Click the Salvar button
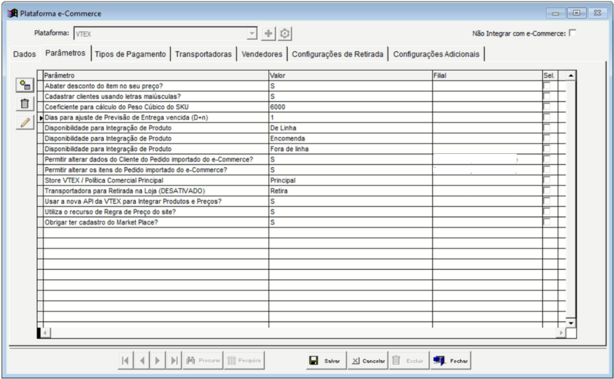Viewport: 614px width, 379px height. pyautogui.click(x=326, y=360)
